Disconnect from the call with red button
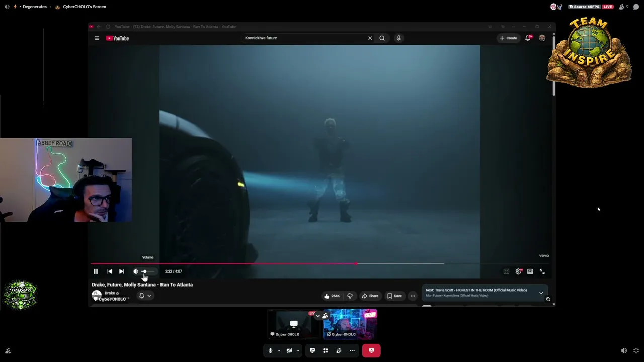This screenshot has width=644, height=362. [371, 350]
